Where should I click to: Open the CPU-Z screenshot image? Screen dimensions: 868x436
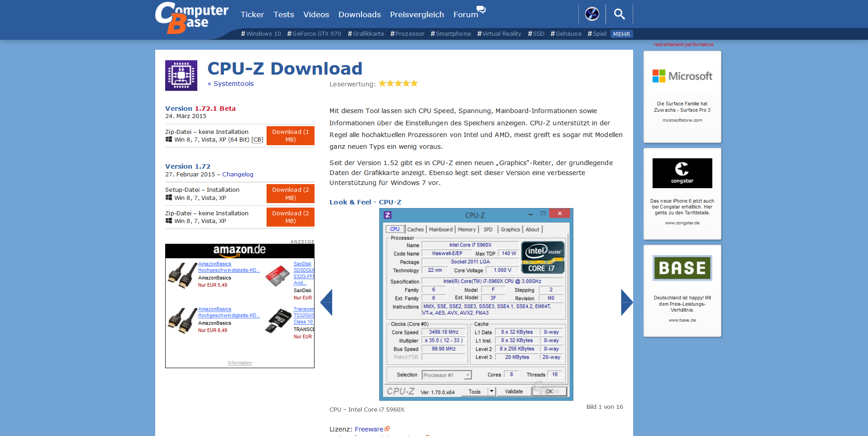[476, 304]
